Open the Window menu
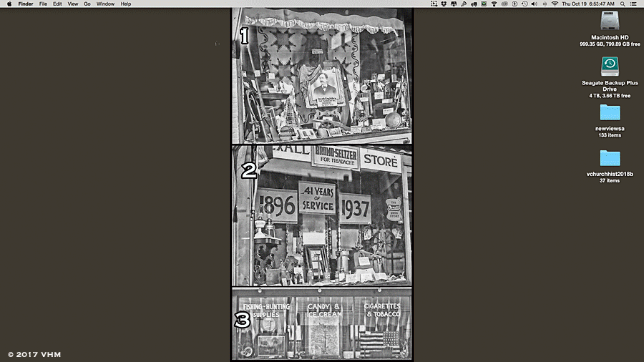The width and height of the screenshot is (644, 362). [x=105, y=4]
